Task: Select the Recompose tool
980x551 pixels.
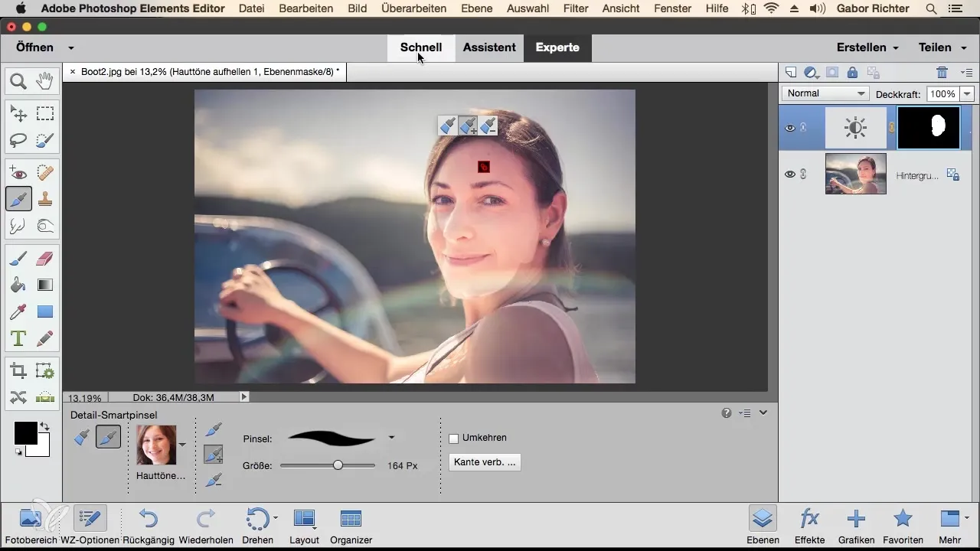Action: pos(45,371)
